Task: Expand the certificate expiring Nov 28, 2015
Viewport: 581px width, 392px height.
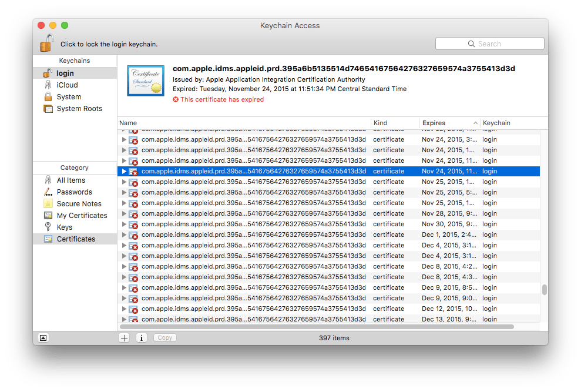Action: (124, 213)
